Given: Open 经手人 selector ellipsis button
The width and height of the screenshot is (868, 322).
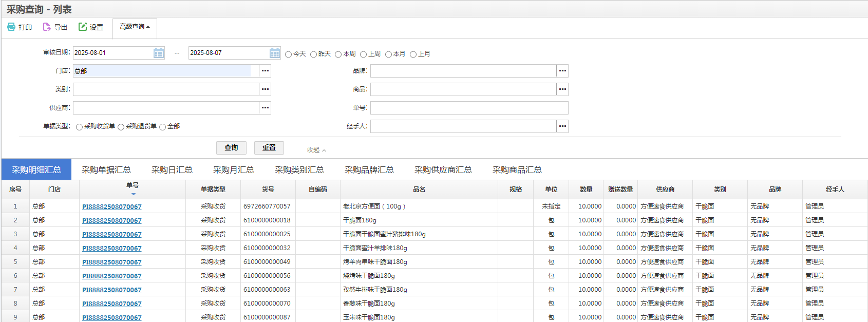Looking at the screenshot, I should (x=562, y=126).
